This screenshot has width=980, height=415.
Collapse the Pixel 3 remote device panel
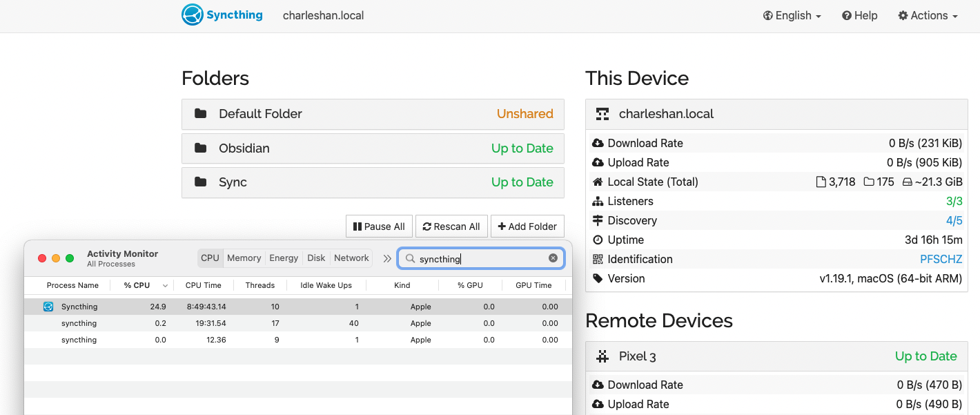pos(776,356)
